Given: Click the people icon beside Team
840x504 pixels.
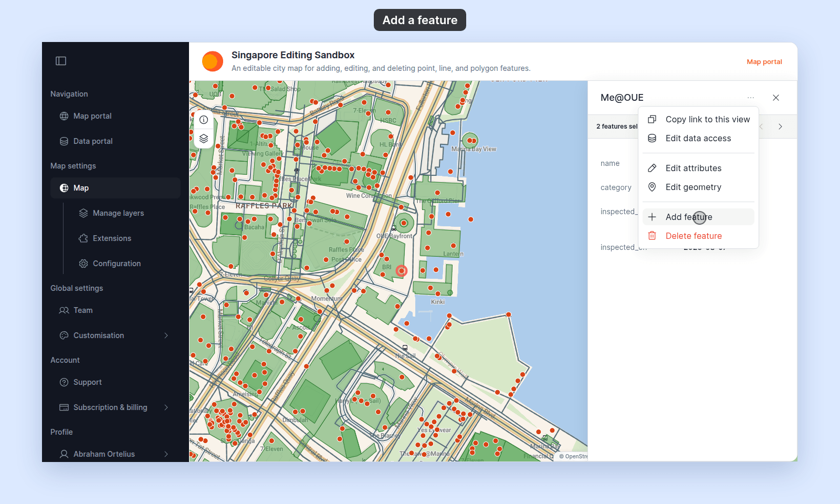Looking at the screenshot, I should pos(64,310).
